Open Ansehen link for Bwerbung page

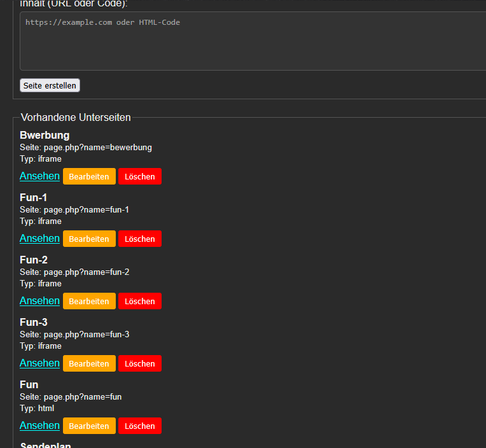pyautogui.click(x=39, y=176)
